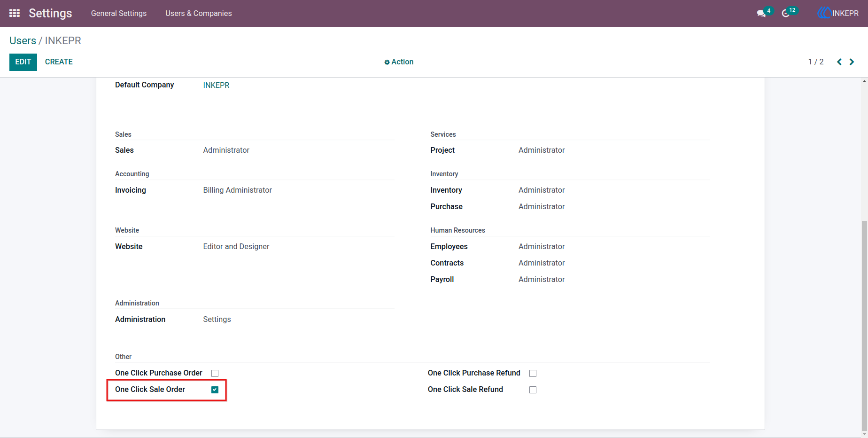This screenshot has width=868, height=438.
Task: Go back to Users breadcrumb
Action: (x=23, y=41)
